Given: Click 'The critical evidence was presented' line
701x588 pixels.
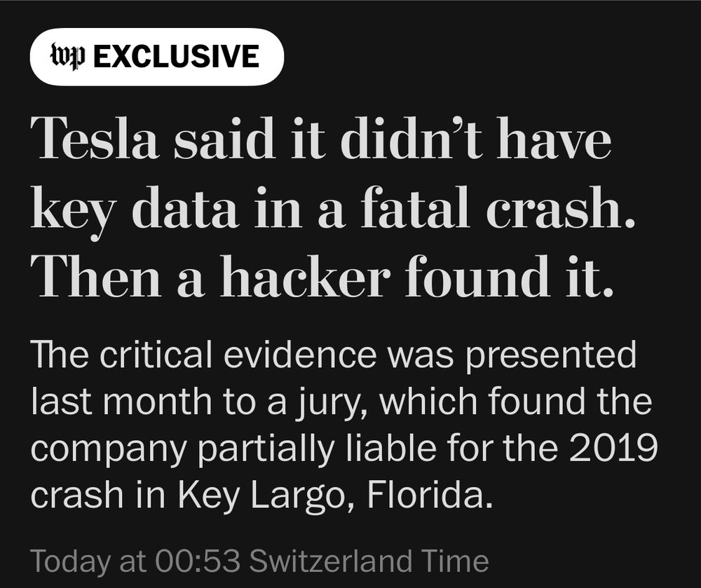Looking at the screenshot, I should click(x=334, y=355).
